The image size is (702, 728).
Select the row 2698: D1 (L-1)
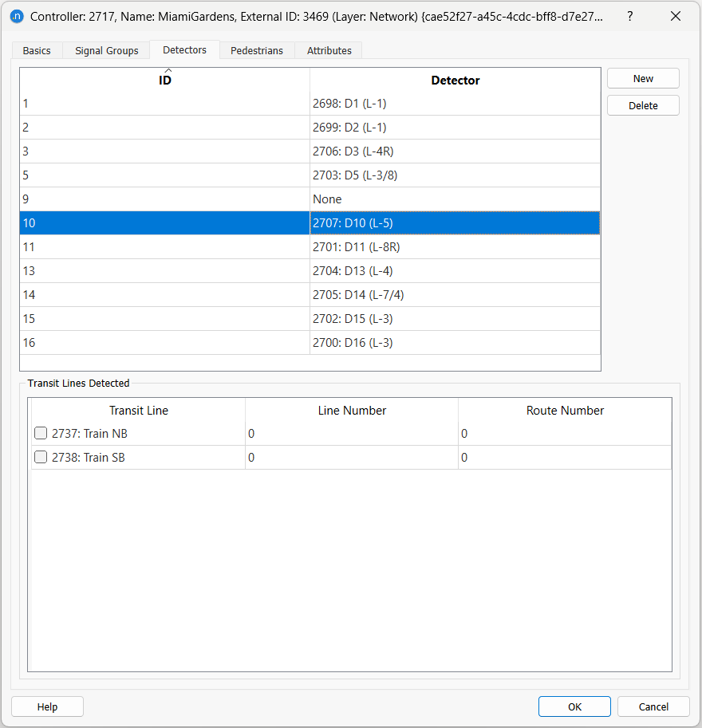[x=349, y=104]
